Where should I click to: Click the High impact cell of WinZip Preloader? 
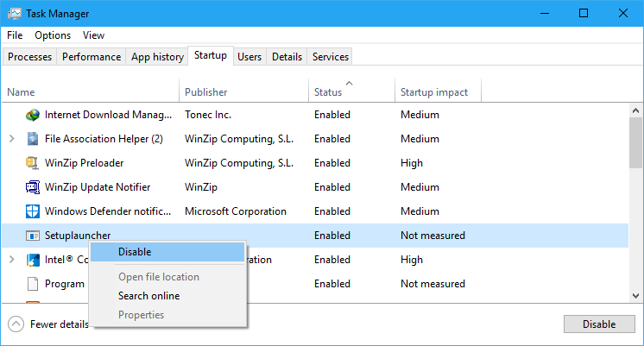[412, 163]
